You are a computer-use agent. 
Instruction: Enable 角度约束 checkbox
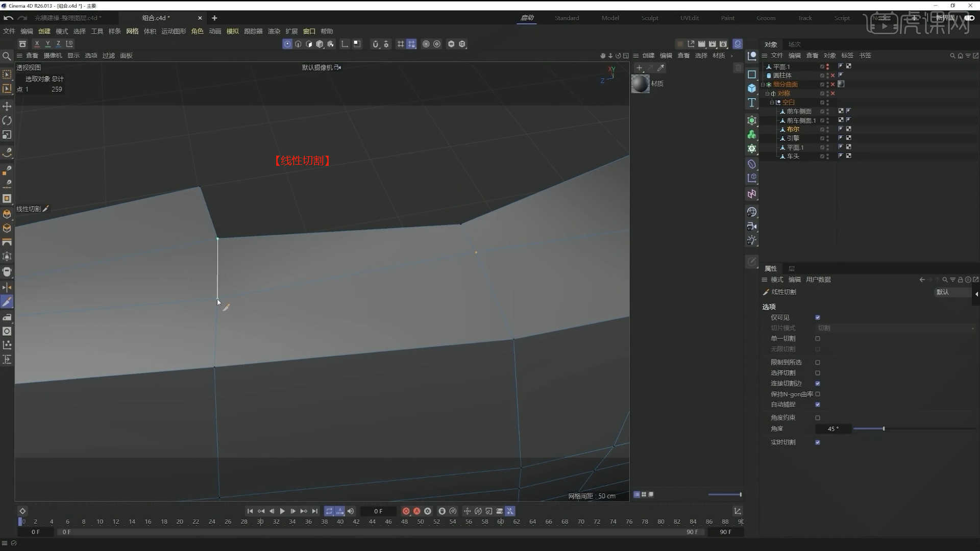(x=818, y=418)
